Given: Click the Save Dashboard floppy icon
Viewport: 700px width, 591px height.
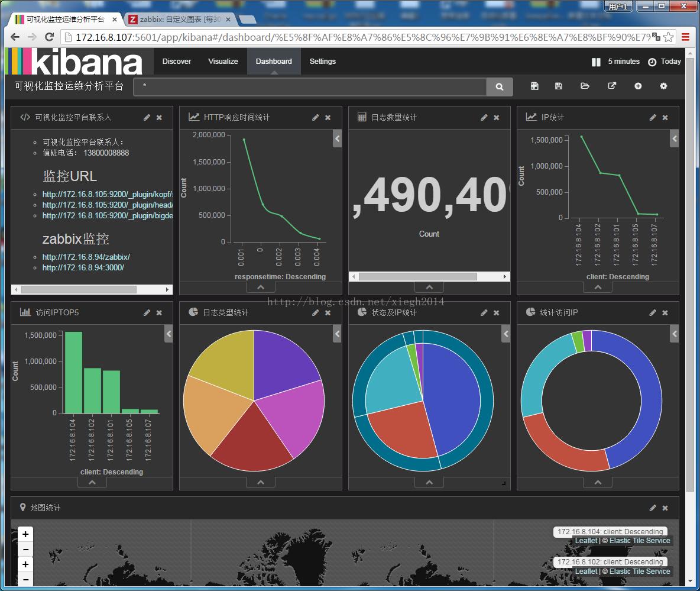Looking at the screenshot, I should 559,86.
